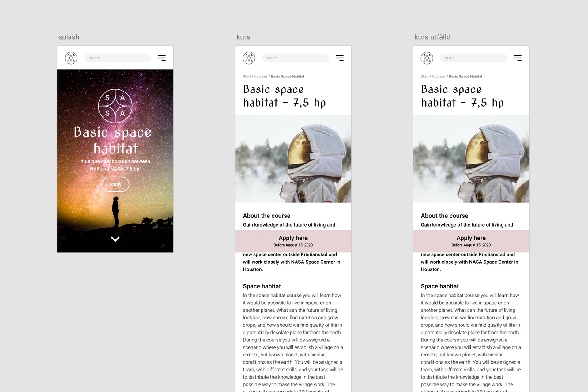The image size is (588, 392).
Task: Open Start breadcrumb link on kurs screen
Action: (x=247, y=77)
